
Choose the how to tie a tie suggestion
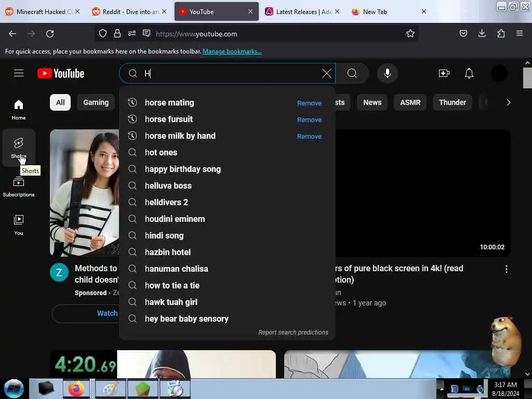point(227,285)
